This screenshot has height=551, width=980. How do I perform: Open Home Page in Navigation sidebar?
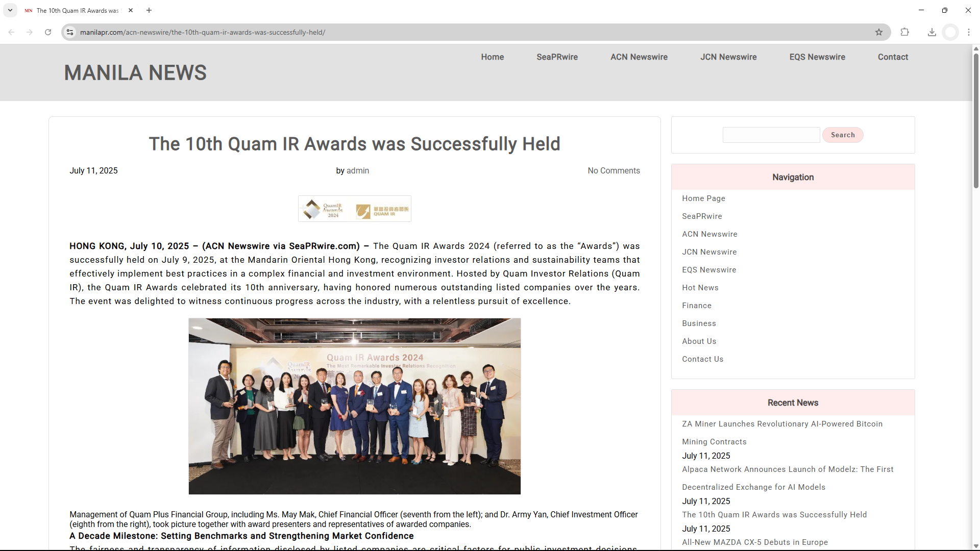coord(703,198)
